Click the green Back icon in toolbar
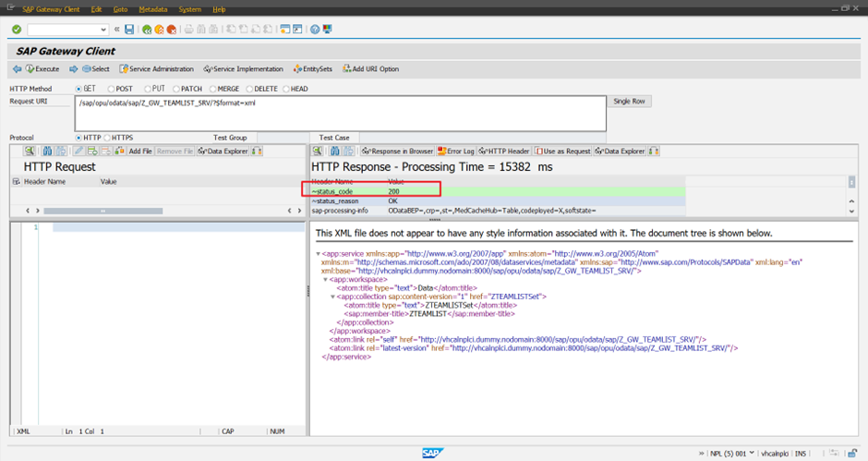Screen dimensions: 868x461 (x=147, y=30)
